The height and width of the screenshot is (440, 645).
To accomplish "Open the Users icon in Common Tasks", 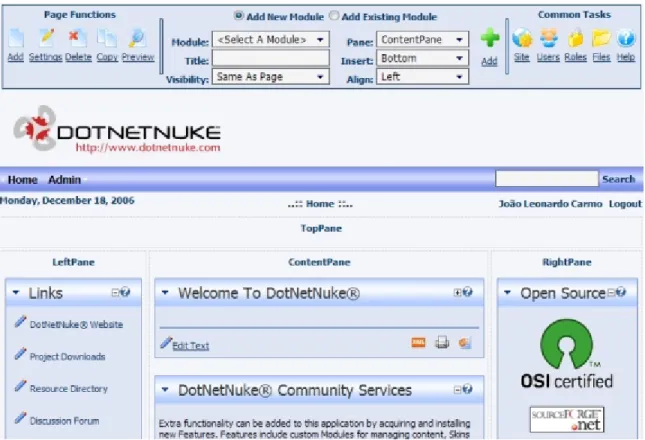I will 549,39.
